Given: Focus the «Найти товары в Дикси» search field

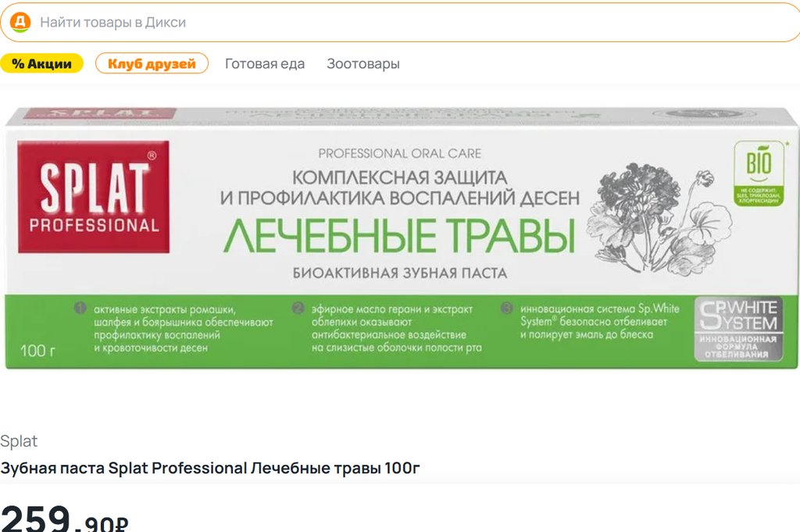Looking at the screenshot, I should [400, 22].
